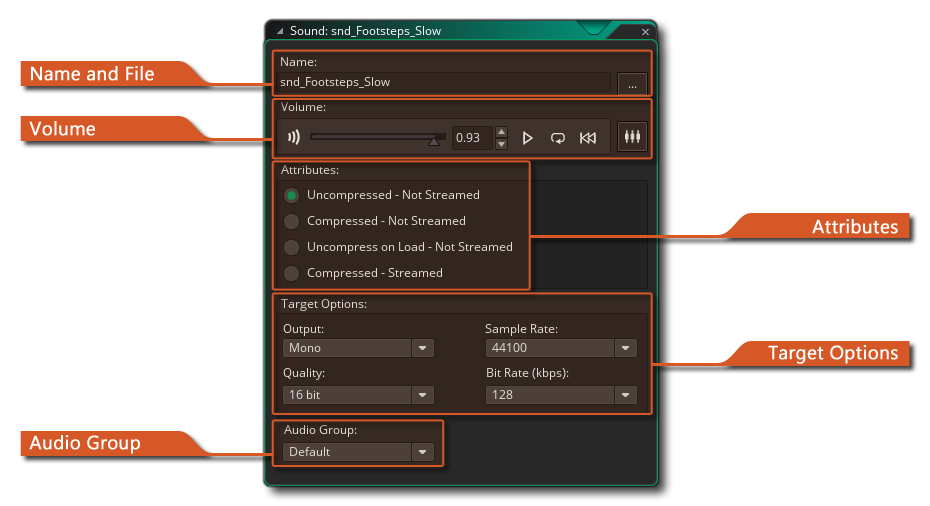
Task: Play the sound preview
Action: tap(528, 138)
